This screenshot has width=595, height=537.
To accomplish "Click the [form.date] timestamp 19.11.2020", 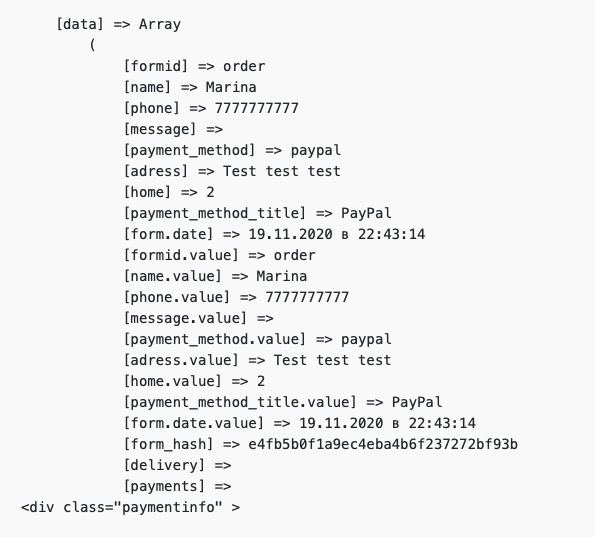I will (291, 234).
